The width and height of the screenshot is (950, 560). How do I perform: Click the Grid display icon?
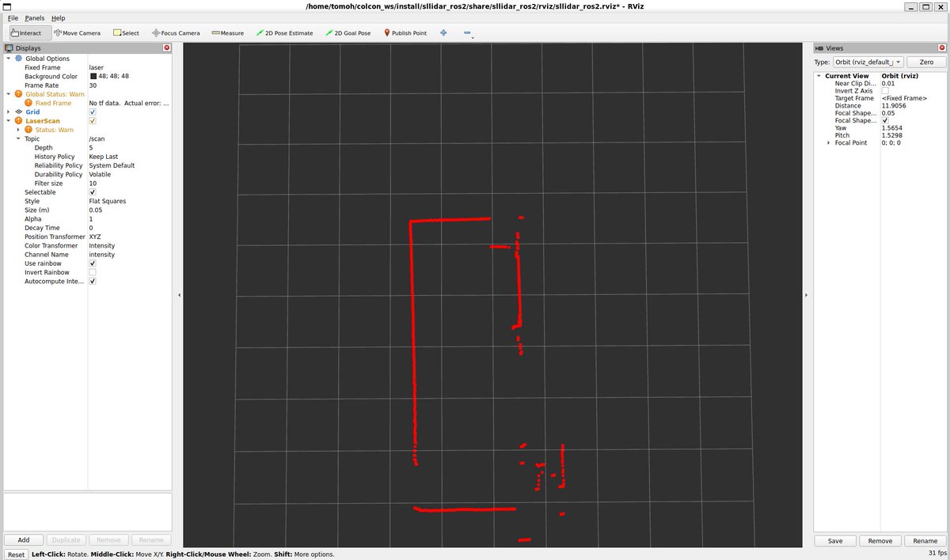[19, 112]
